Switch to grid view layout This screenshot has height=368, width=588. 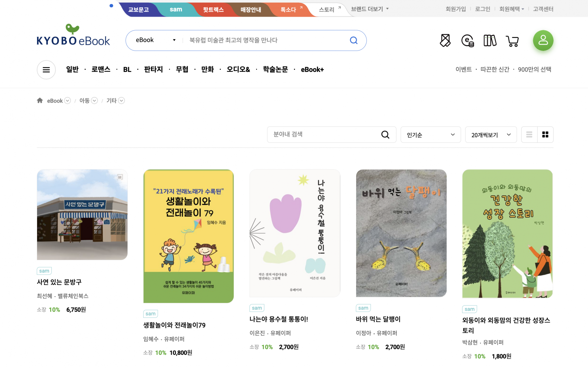pos(545,135)
